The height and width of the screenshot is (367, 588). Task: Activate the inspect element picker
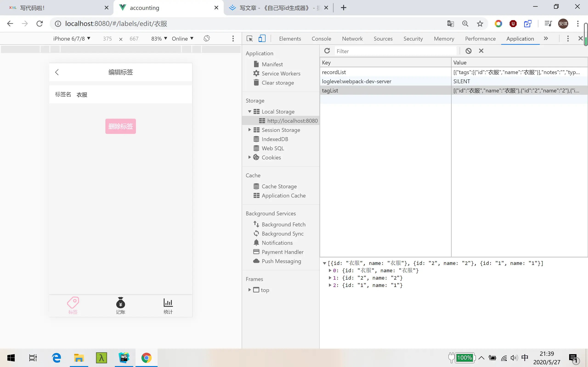(249, 39)
